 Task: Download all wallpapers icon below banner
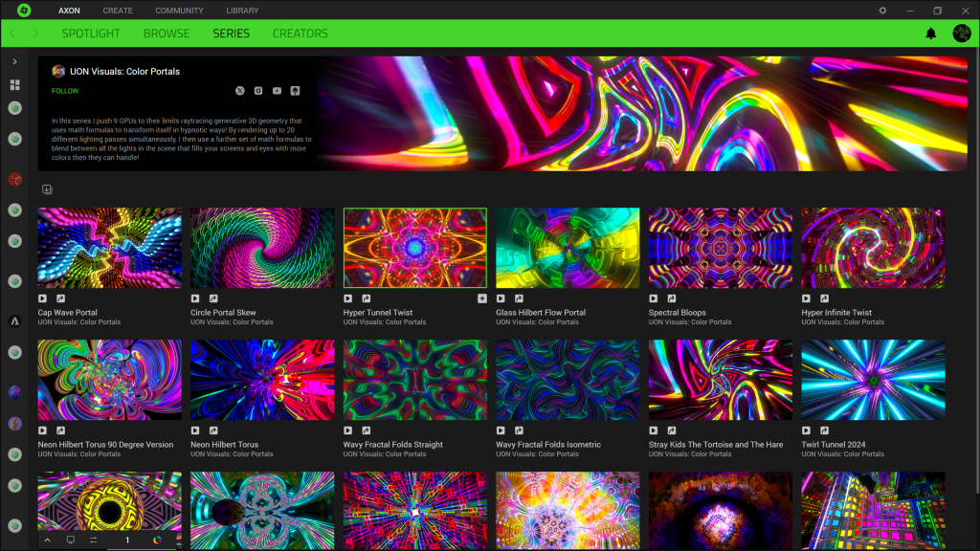[47, 189]
